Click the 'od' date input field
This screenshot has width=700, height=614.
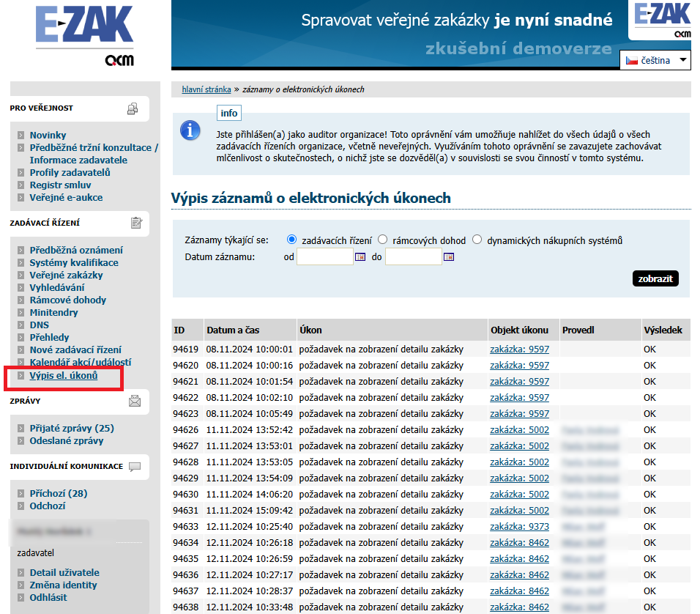point(325,257)
